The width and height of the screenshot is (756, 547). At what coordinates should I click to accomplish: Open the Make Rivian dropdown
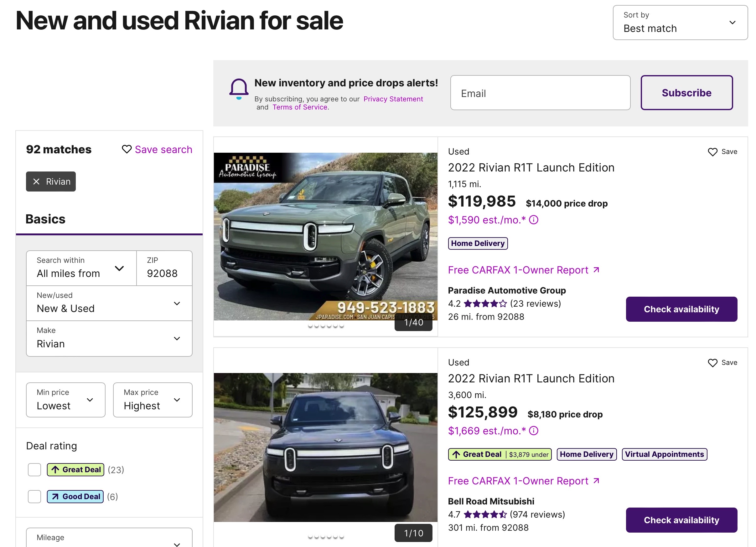coord(109,339)
